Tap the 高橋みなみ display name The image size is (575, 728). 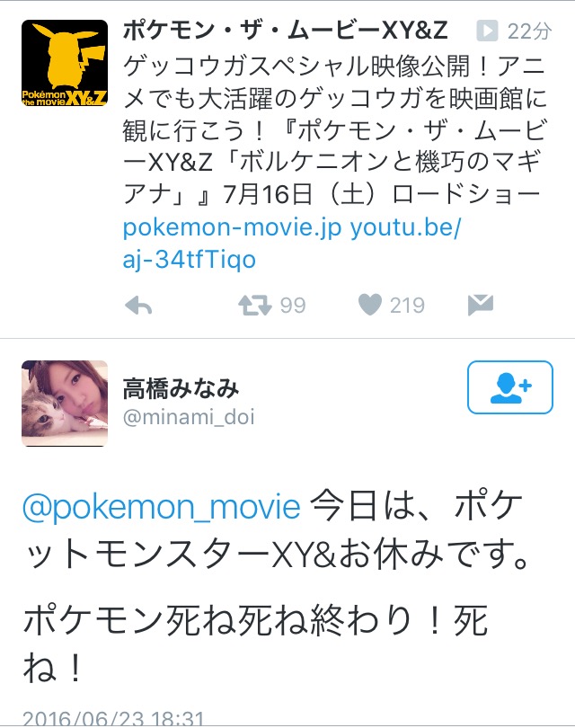pos(181,389)
